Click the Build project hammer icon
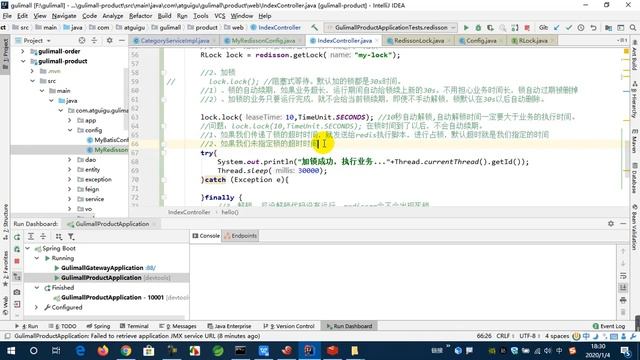 click(314, 27)
